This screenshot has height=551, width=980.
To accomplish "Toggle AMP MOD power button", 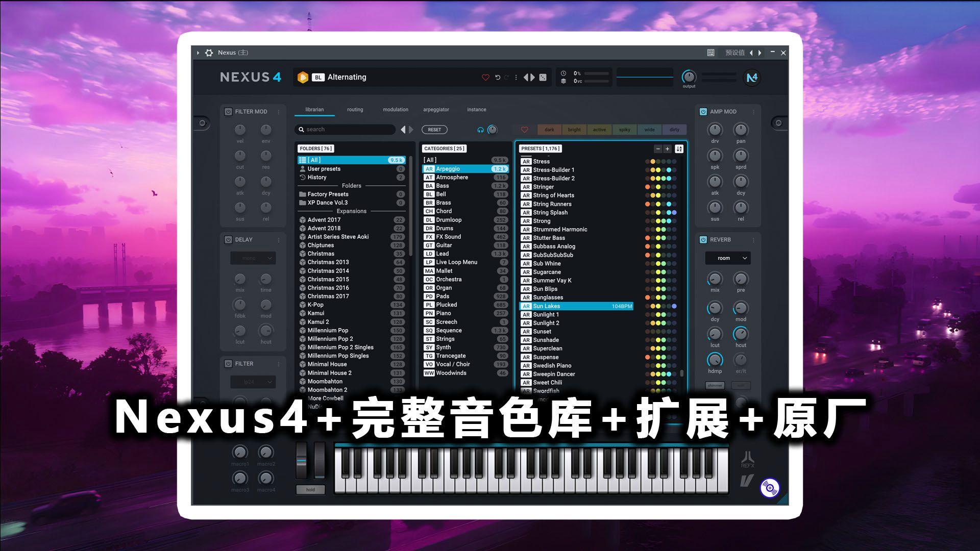I will point(703,112).
